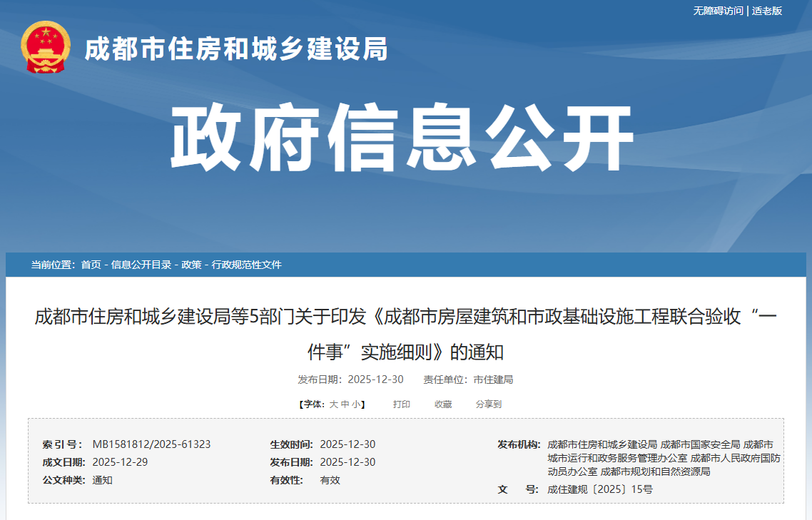Select the 大 large font size

335,403
